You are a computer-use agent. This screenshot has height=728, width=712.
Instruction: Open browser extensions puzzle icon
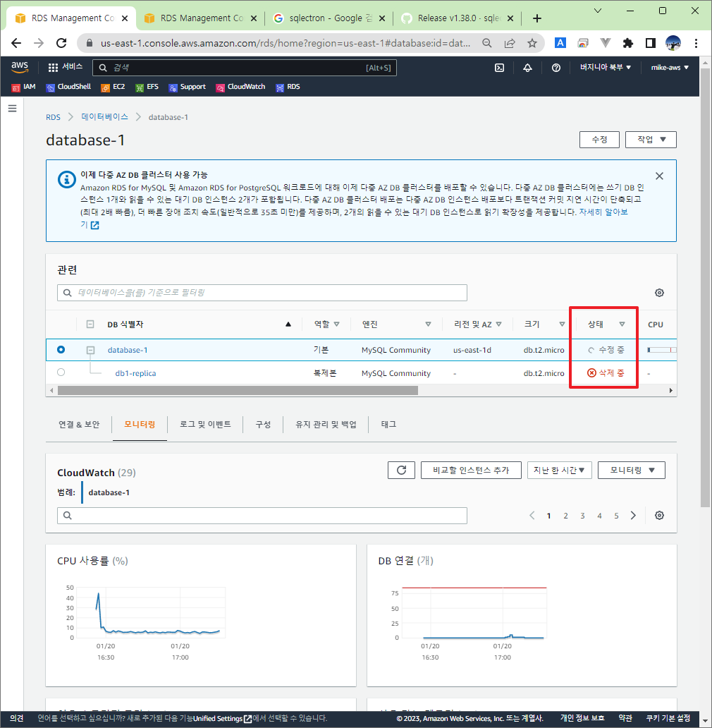627,43
